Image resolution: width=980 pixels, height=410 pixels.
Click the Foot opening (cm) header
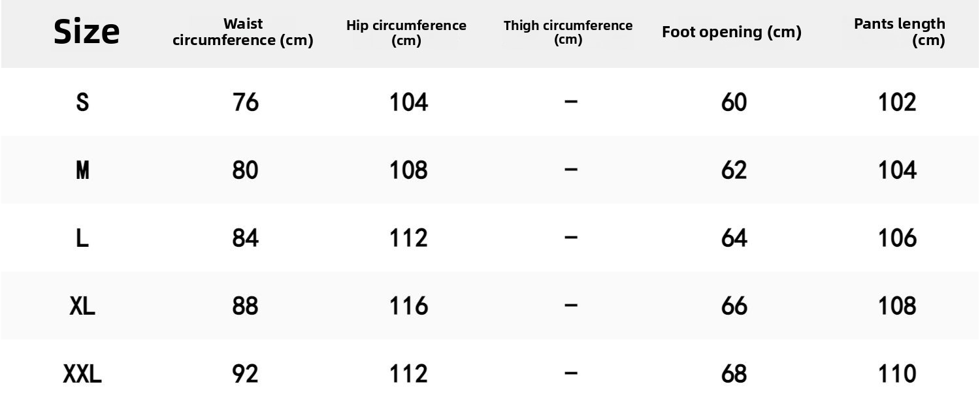pos(731,32)
